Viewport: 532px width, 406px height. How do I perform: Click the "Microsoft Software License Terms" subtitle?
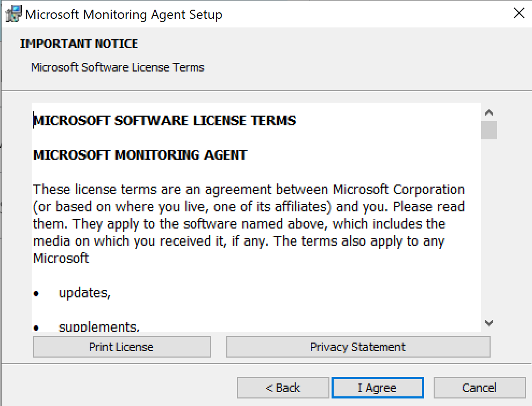click(118, 68)
